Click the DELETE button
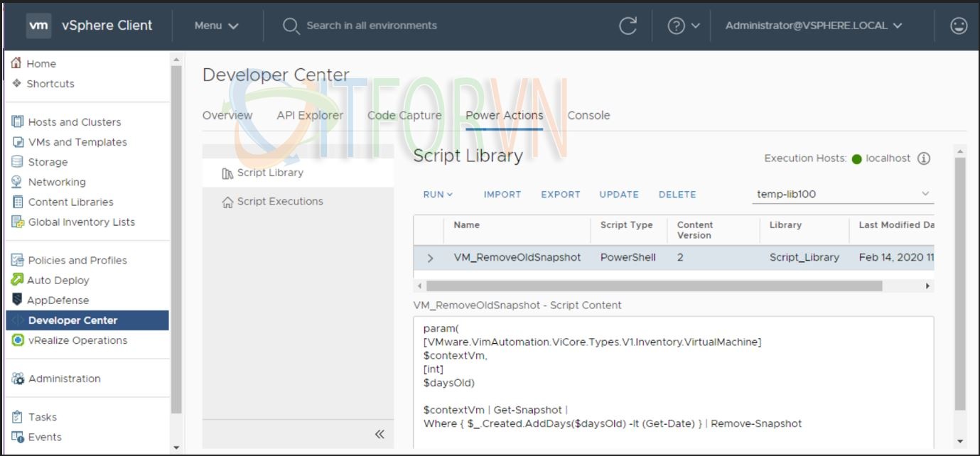980x456 pixels. pyautogui.click(x=677, y=195)
